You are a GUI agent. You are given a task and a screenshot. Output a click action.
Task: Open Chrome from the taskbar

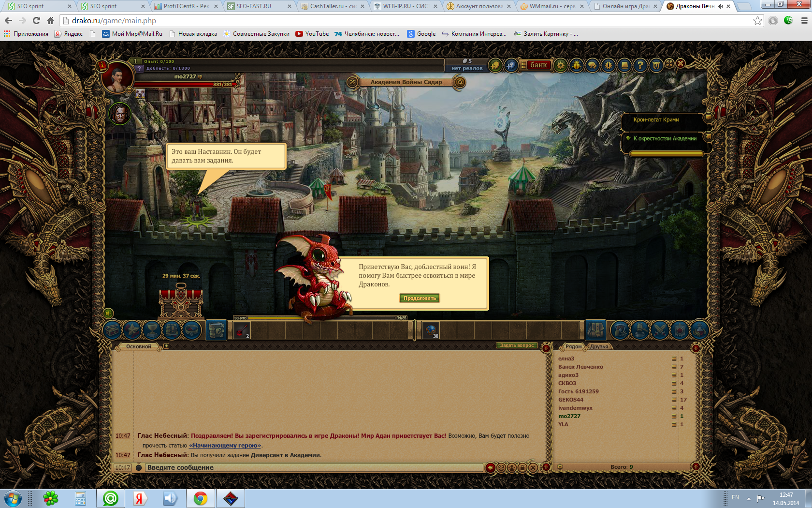(201, 498)
